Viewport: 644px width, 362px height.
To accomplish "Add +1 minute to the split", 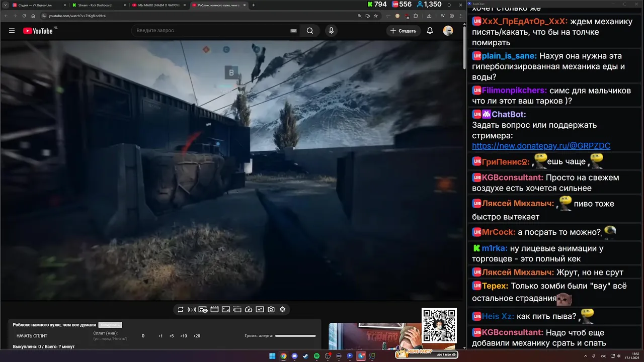I will (x=160, y=336).
